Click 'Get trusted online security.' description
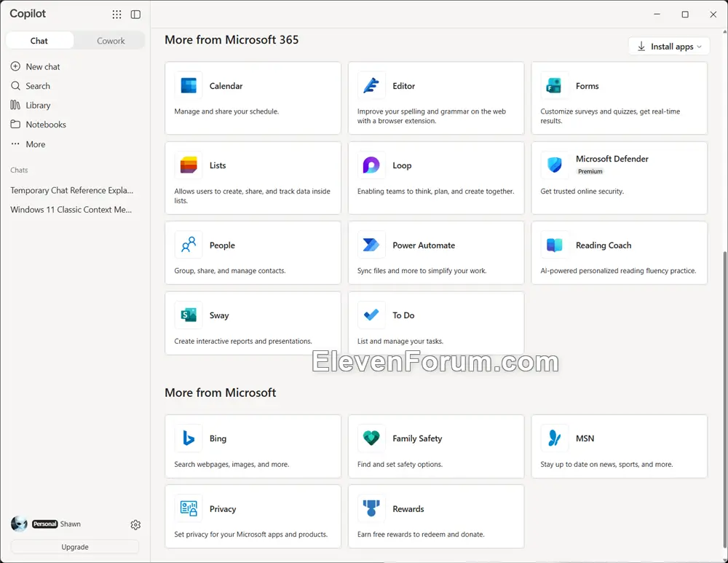728x563 pixels. (582, 191)
